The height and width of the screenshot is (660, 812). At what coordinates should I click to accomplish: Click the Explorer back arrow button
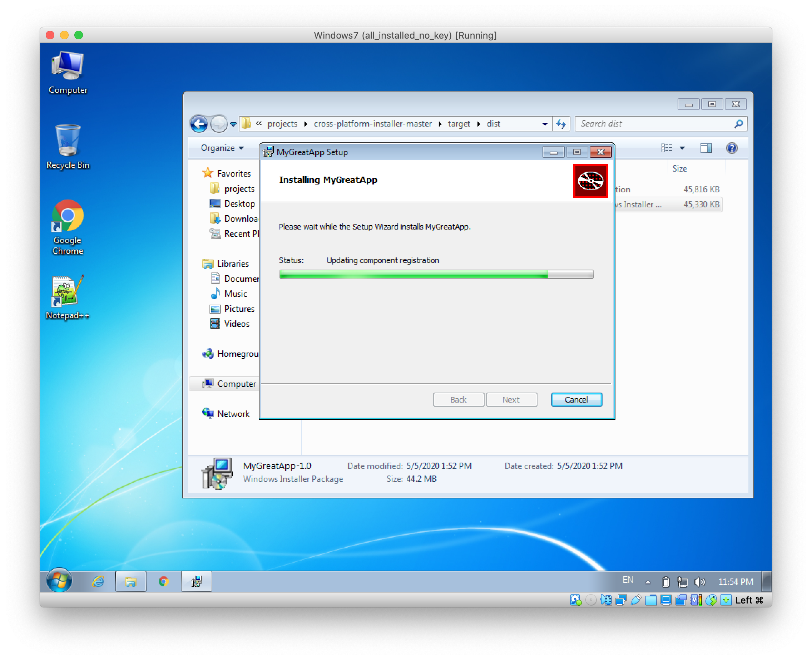[199, 124]
